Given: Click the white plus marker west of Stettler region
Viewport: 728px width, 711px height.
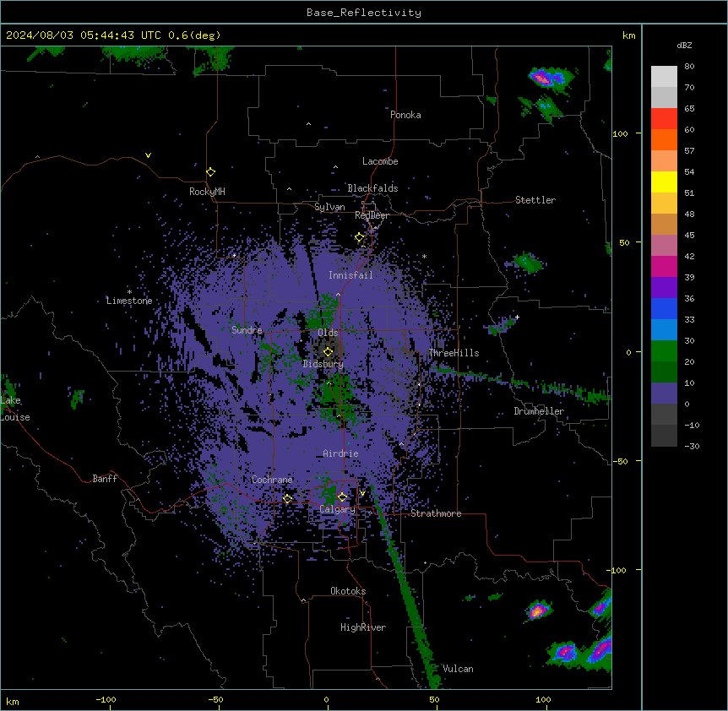Looking at the screenshot, I should [x=517, y=317].
